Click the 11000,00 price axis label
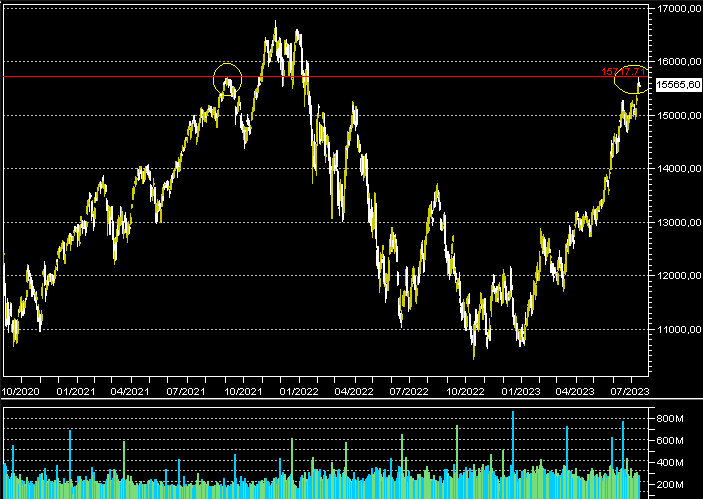 coord(679,330)
